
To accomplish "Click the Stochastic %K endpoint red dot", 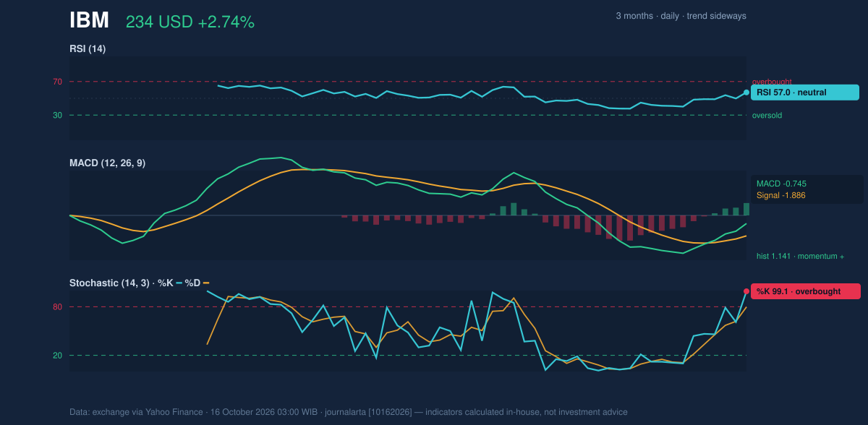I will point(746,291).
